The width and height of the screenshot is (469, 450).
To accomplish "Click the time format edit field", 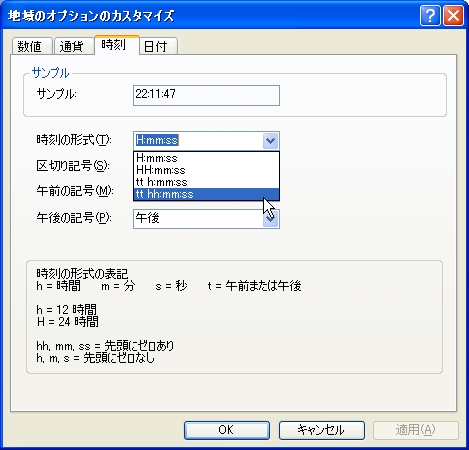I will click(198, 141).
